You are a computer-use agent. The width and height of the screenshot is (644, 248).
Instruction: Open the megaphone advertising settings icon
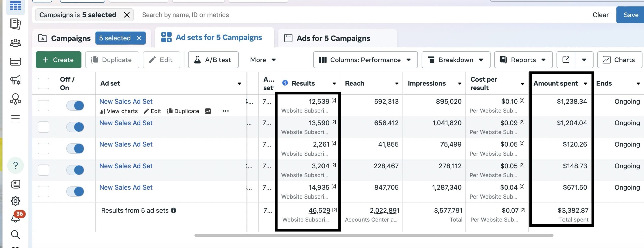coord(15,80)
